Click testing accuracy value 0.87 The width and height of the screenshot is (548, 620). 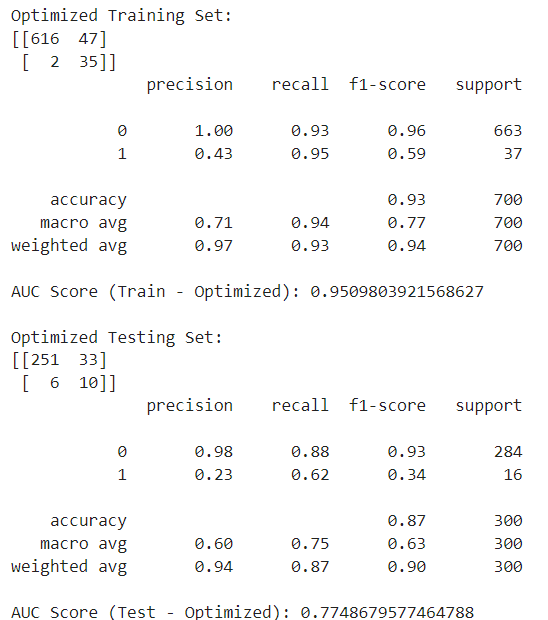tap(406, 521)
